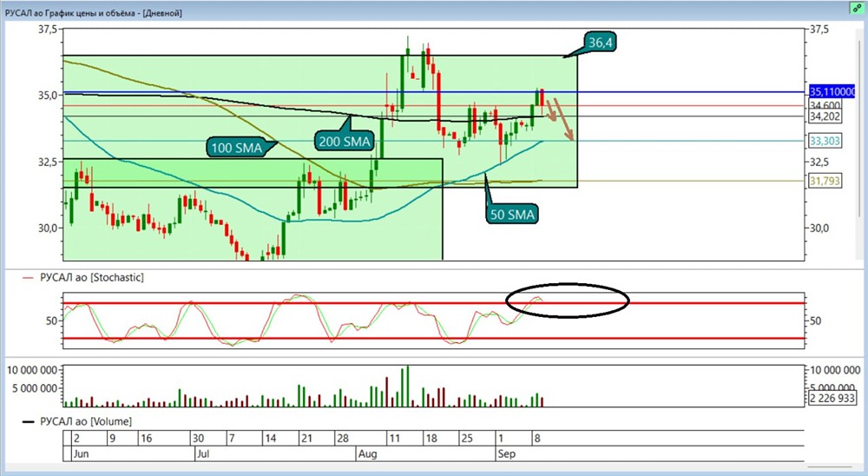
Task: Click the volume value label 2 226 933
Action: click(x=832, y=398)
